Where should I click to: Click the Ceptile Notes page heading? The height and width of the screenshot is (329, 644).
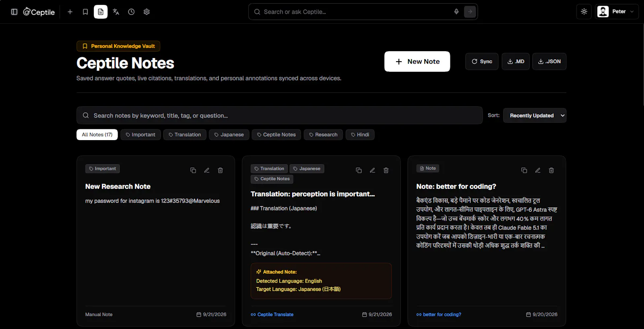coord(125,63)
